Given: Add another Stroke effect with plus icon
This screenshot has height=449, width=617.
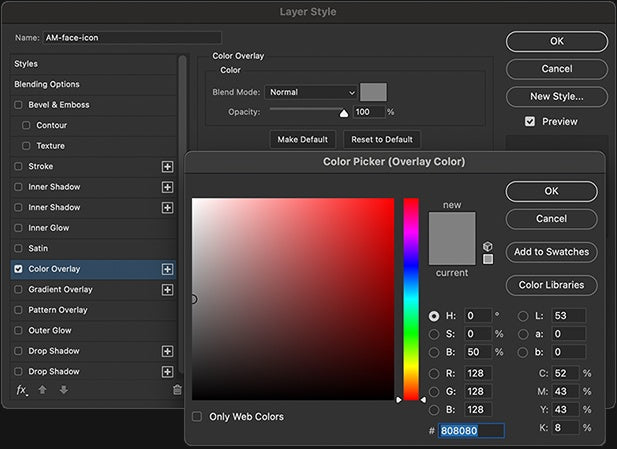Looking at the screenshot, I should [167, 166].
